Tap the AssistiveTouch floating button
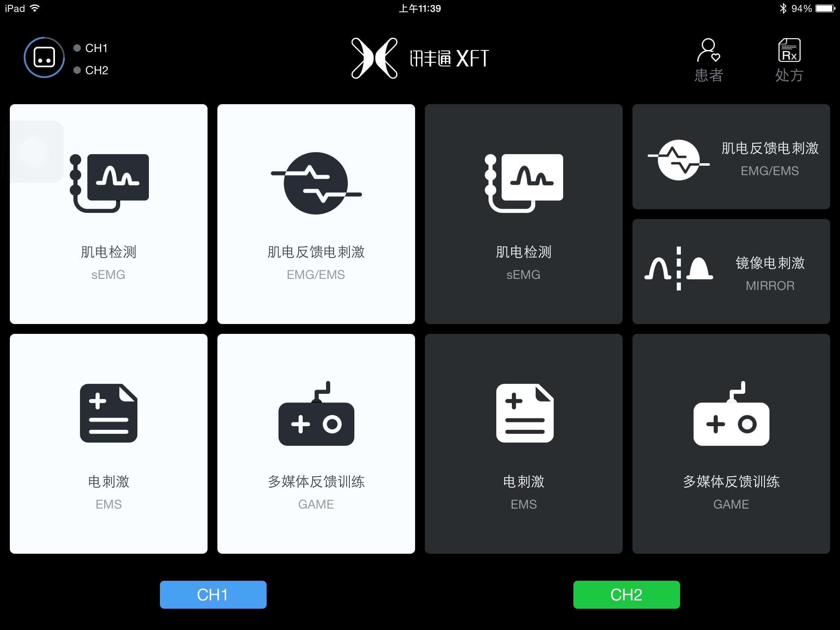 (33, 152)
